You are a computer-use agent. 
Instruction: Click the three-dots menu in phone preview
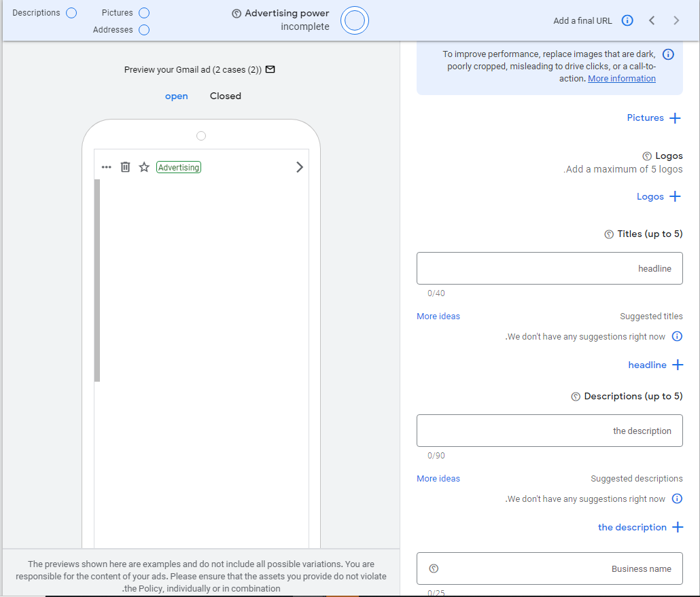pos(106,167)
